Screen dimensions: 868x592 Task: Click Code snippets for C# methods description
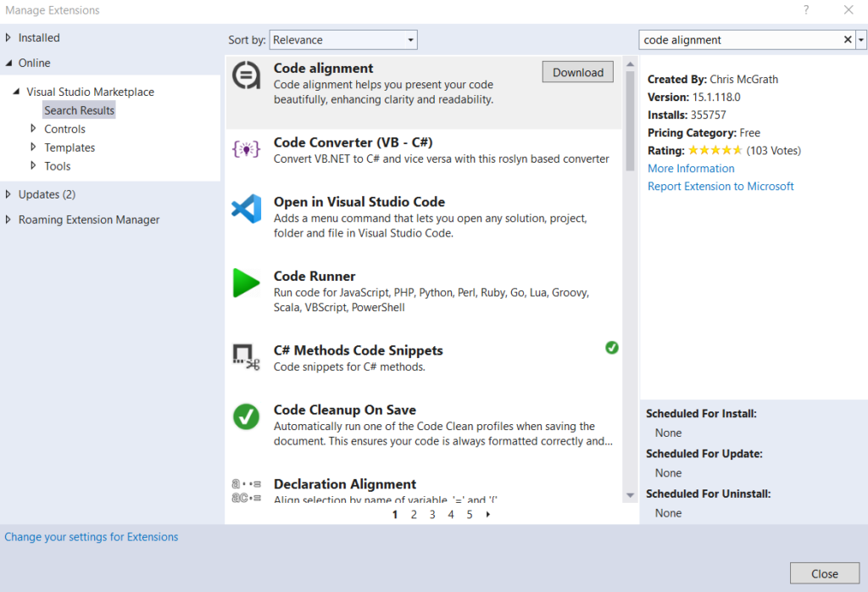click(x=349, y=366)
